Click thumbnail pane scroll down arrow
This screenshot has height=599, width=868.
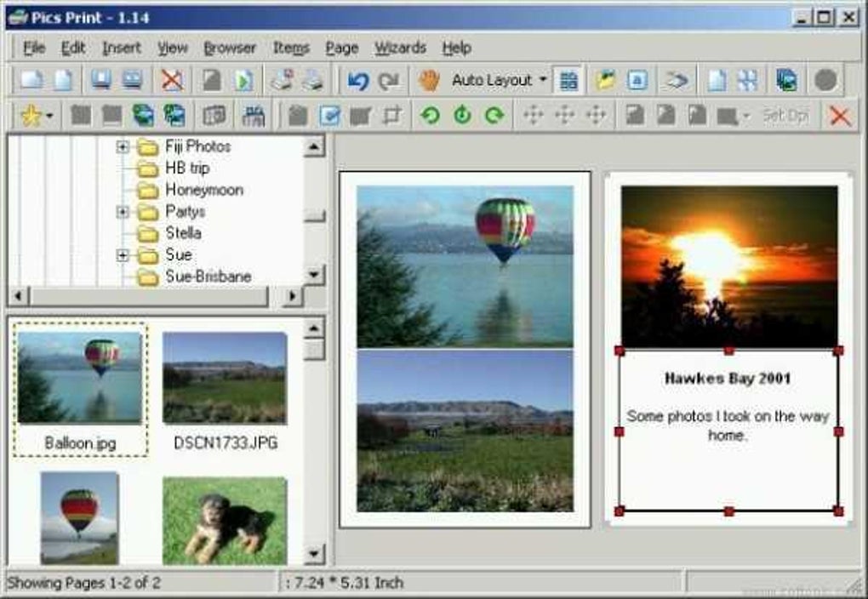tap(314, 553)
